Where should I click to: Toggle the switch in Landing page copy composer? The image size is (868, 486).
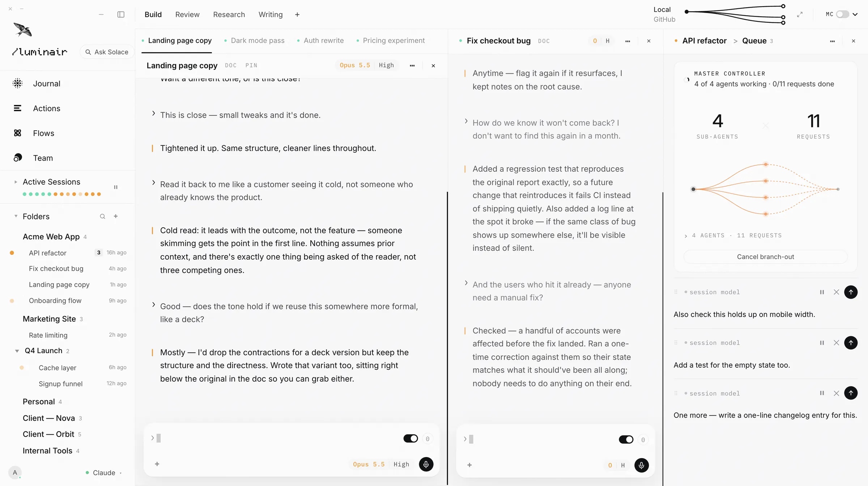click(410, 439)
